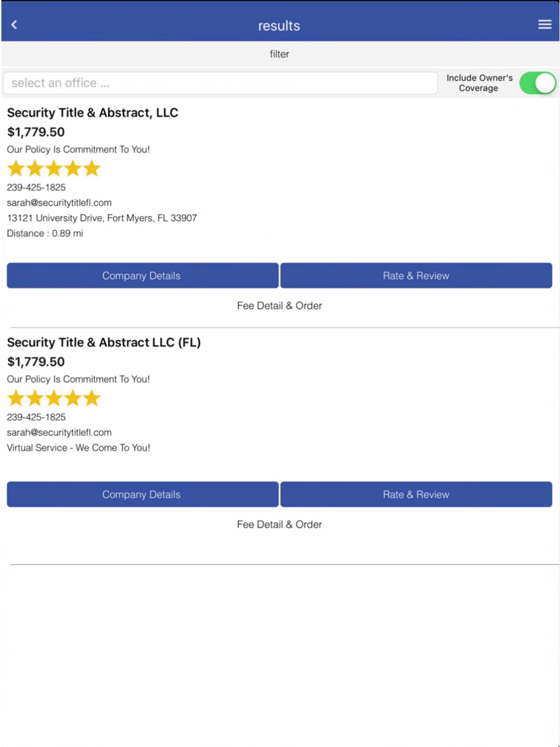Go back using the header arrow
The height and width of the screenshot is (747, 560).
coord(14,25)
